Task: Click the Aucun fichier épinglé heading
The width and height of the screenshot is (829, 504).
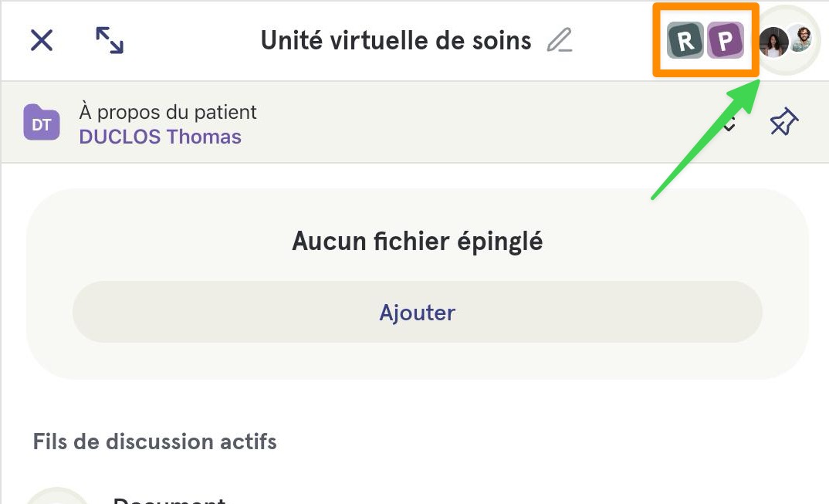Action: pyautogui.click(x=417, y=241)
